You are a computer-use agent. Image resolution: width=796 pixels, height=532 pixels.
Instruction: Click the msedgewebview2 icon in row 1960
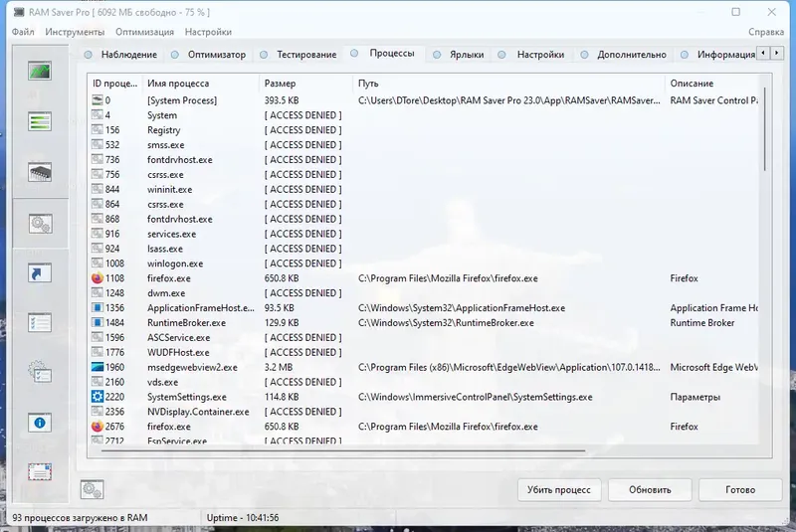pyautogui.click(x=97, y=367)
